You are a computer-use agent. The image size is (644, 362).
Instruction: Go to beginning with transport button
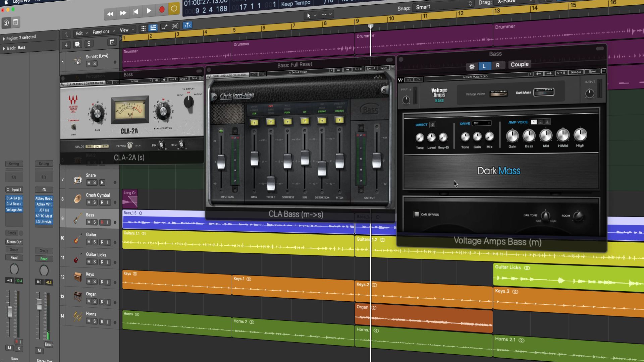click(136, 12)
